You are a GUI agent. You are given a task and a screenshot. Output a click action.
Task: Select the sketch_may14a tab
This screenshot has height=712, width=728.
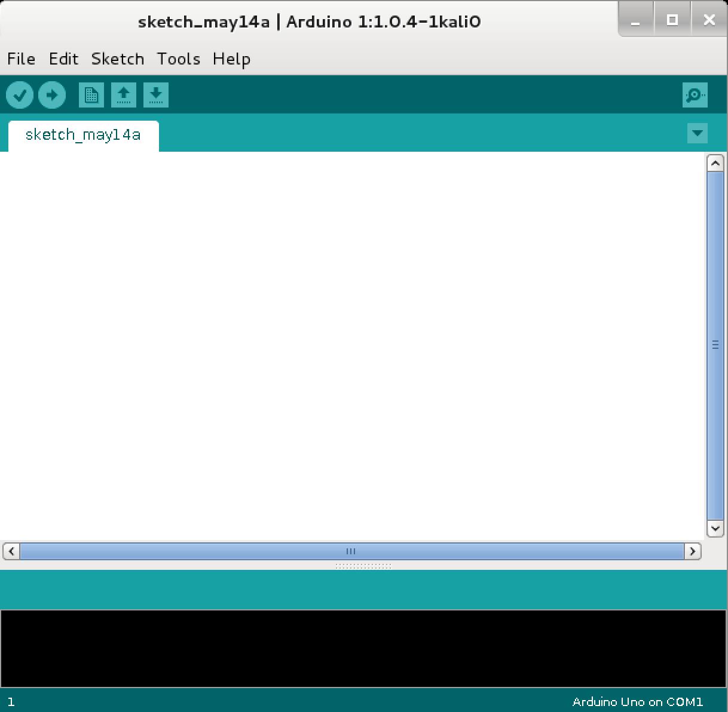tap(83, 135)
